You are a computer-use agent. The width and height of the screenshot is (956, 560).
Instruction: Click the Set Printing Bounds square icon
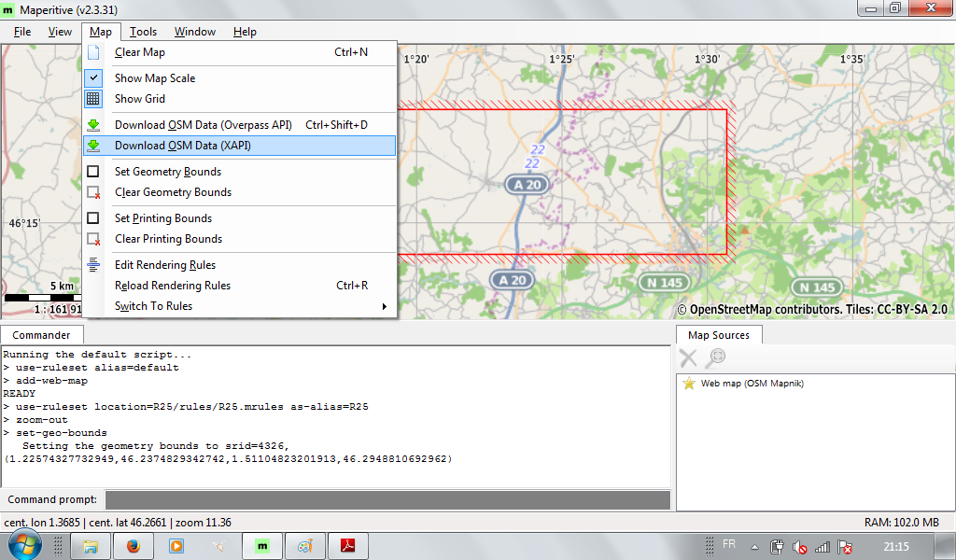tap(93, 218)
